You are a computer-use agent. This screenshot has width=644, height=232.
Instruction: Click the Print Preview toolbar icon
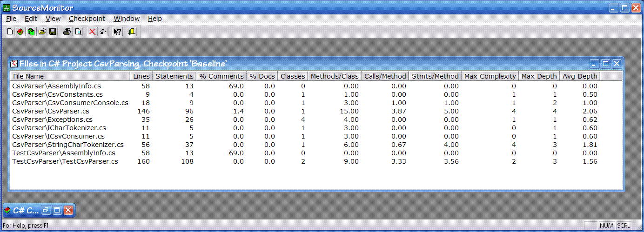tap(78, 32)
